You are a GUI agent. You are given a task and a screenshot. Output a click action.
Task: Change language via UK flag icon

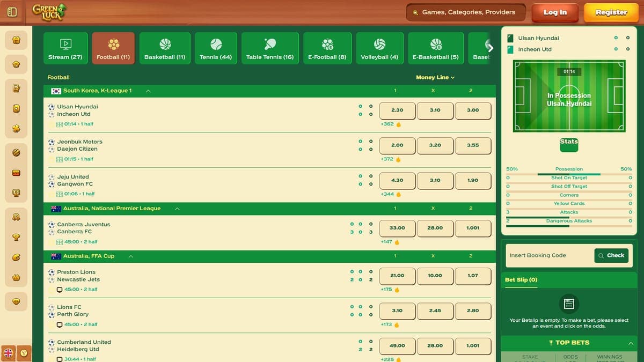point(9,353)
